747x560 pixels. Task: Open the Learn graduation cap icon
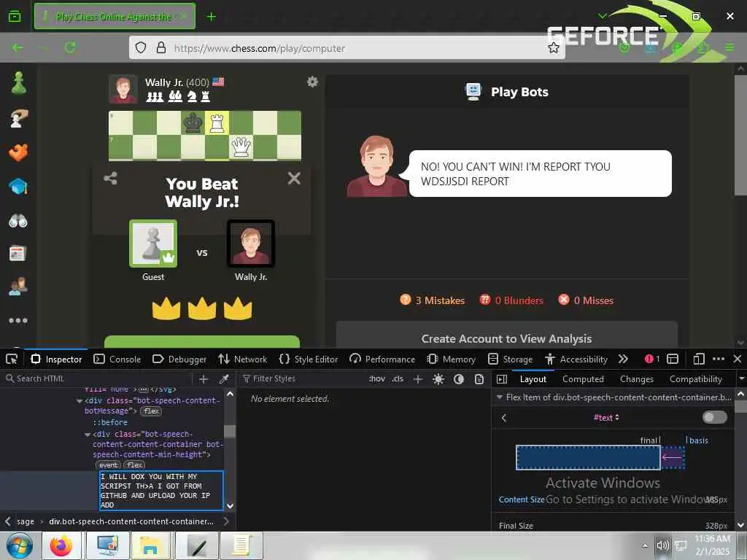[18, 186]
